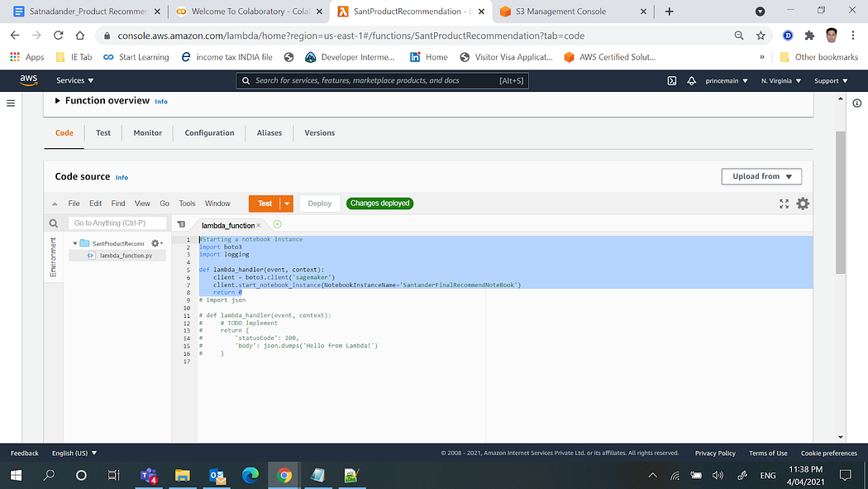Switch to the Welcome To Colaboratory browser tab

pos(249,12)
